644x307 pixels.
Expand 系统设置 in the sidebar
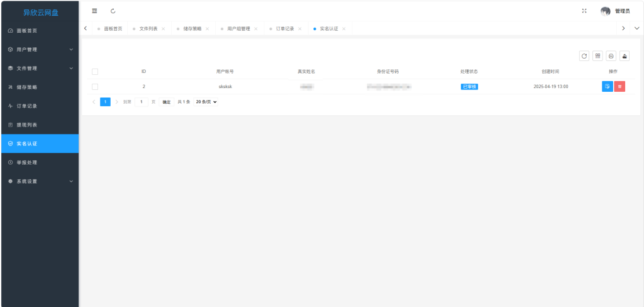pyautogui.click(x=40, y=181)
